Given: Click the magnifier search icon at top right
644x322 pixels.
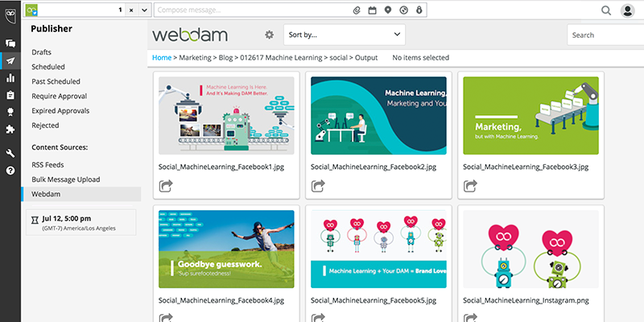Looking at the screenshot, I should (606, 10).
